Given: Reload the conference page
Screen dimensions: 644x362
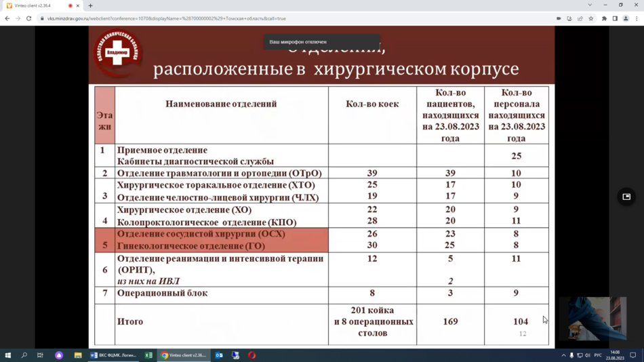Looking at the screenshot, I should (28, 18).
